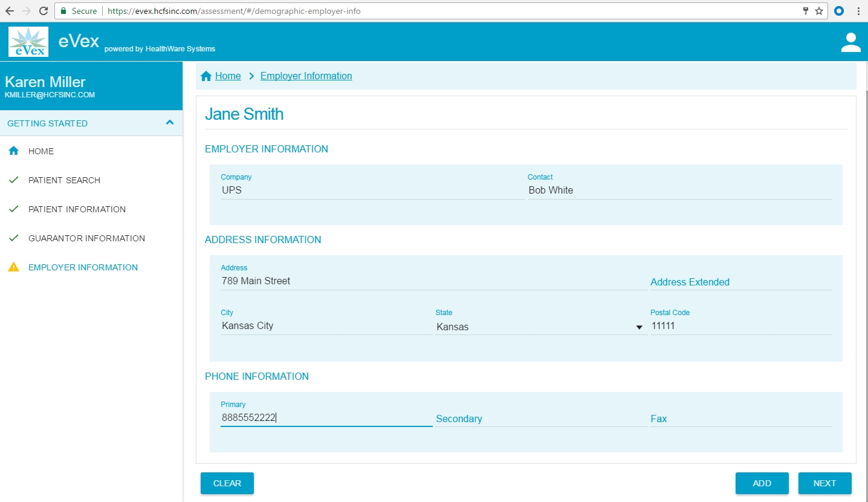Follow the Employer Information breadcrumb link
868x502 pixels.
point(306,76)
